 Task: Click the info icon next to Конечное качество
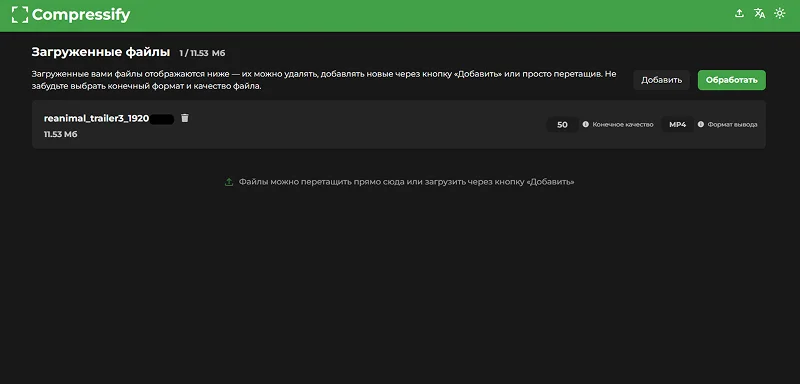pos(586,124)
